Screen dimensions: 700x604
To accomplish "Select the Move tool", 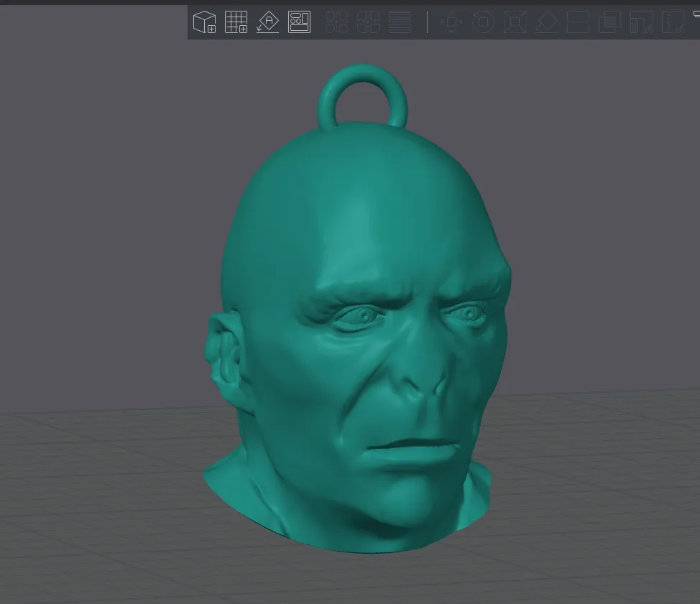I will click(x=451, y=22).
